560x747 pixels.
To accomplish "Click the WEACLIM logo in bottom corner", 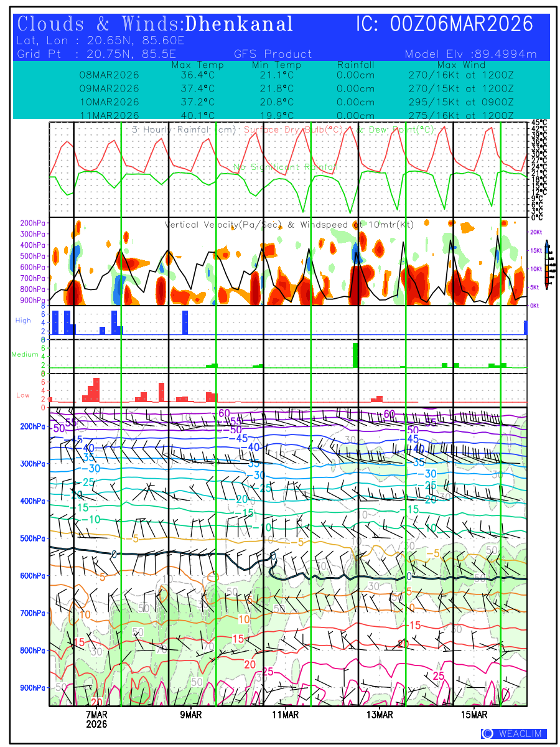I will 514,733.
